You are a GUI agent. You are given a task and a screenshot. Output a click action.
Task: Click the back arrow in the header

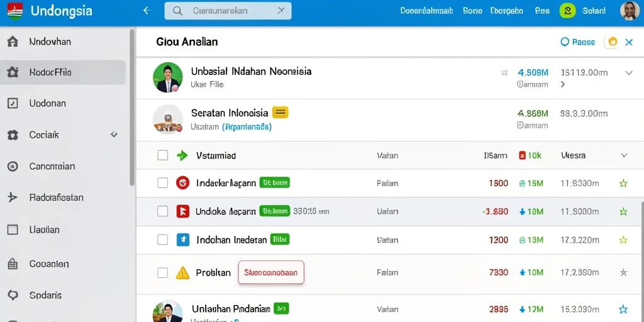click(x=147, y=11)
